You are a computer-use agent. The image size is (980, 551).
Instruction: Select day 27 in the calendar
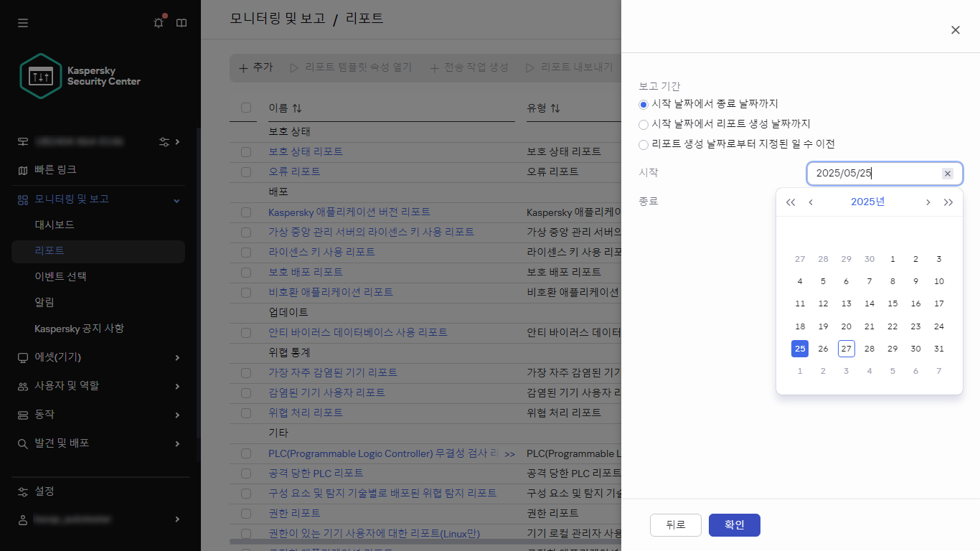(846, 349)
